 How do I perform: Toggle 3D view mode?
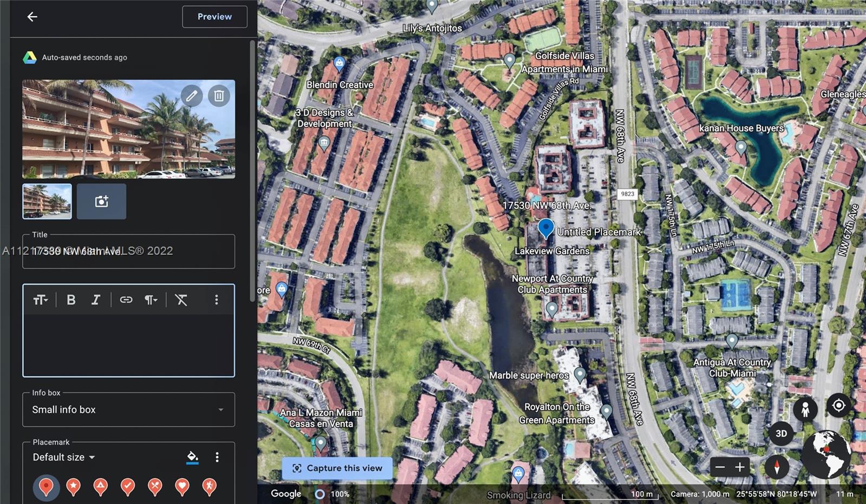[781, 434]
